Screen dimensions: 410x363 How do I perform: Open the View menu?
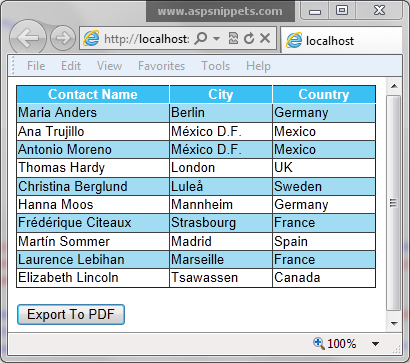[x=109, y=66]
